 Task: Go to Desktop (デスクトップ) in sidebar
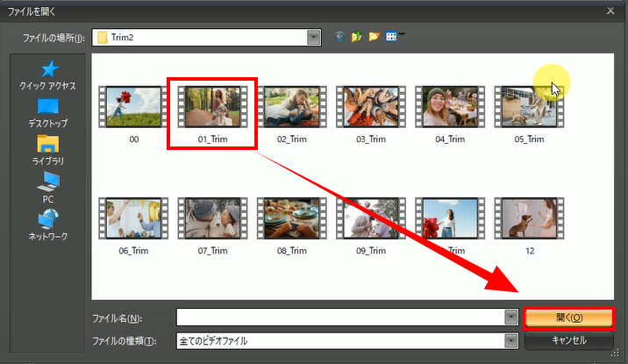click(47, 112)
